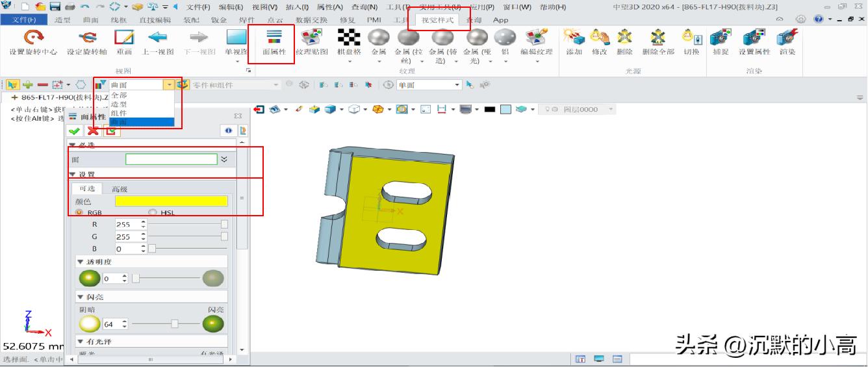Image resolution: width=868 pixels, height=367 pixels.
Task: Switch to the 高级 tab in panel
Action: coord(120,189)
